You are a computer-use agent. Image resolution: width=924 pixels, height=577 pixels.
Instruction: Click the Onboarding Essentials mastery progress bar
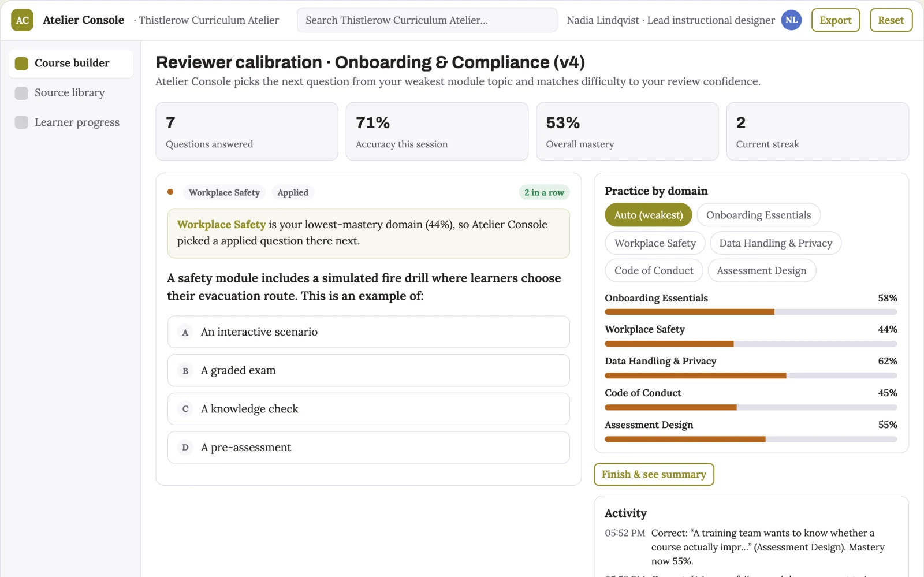click(751, 312)
